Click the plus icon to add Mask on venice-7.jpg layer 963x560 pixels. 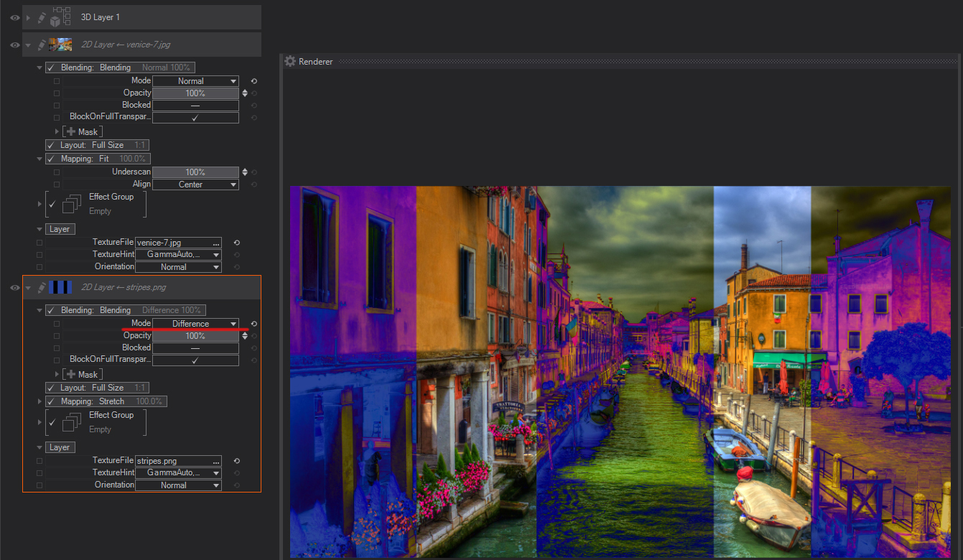tap(70, 132)
